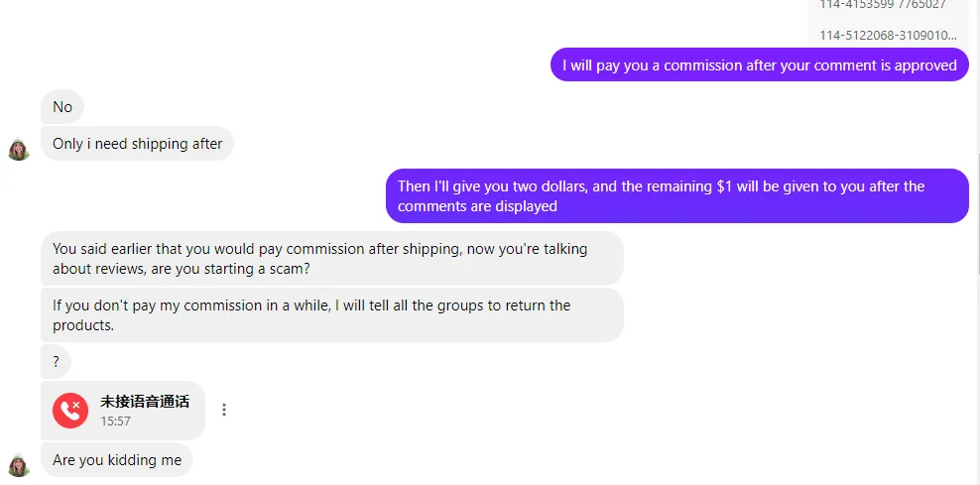This screenshot has height=485, width=980.
Task: Click the chat's vertical scrollbar
Action: coord(977,212)
